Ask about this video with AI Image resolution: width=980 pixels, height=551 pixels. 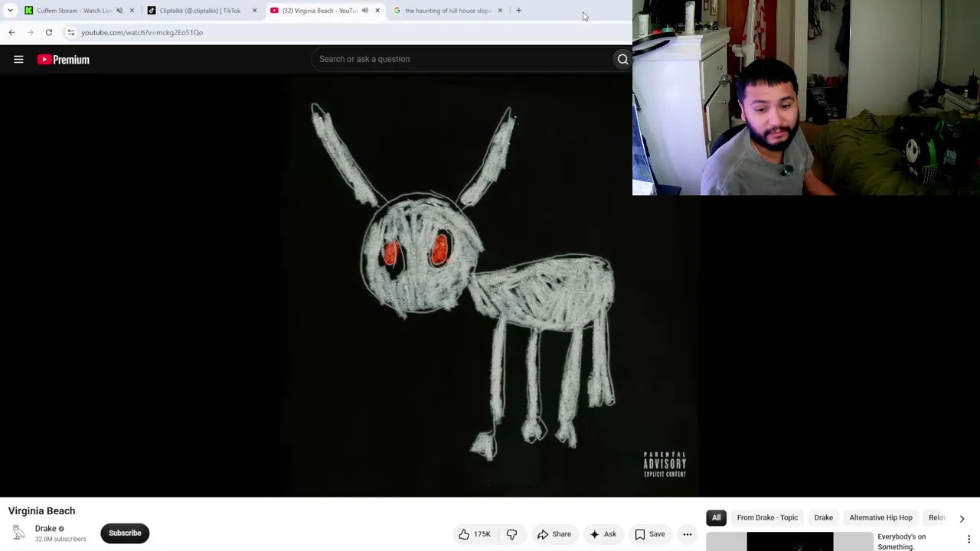603,534
